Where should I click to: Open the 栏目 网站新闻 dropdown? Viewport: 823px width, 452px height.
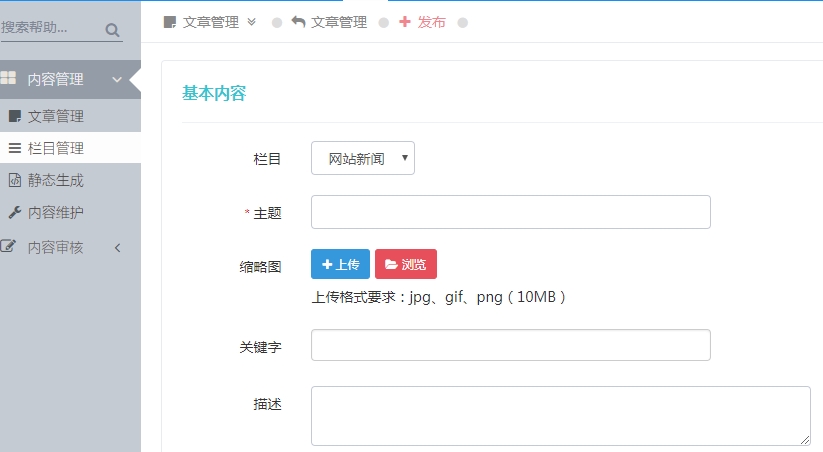pyautogui.click(x=363, y=158)
